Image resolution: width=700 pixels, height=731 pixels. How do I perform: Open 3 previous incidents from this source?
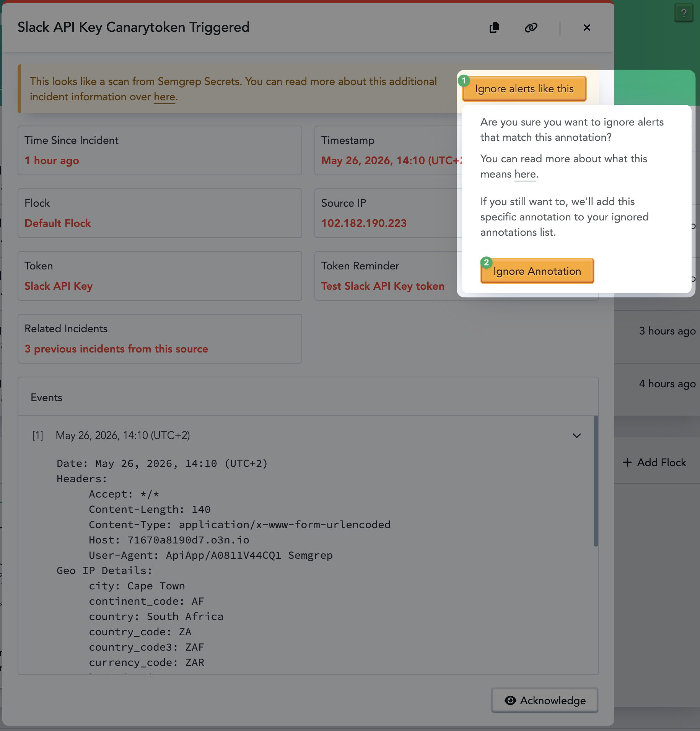[x=116, y=349]
